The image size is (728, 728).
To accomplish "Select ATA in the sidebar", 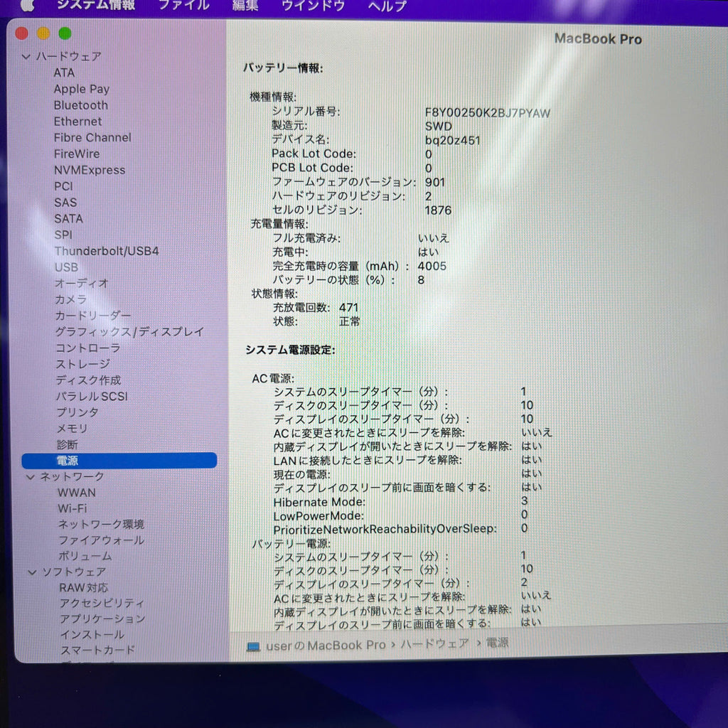I will click(x=64, y=73).
